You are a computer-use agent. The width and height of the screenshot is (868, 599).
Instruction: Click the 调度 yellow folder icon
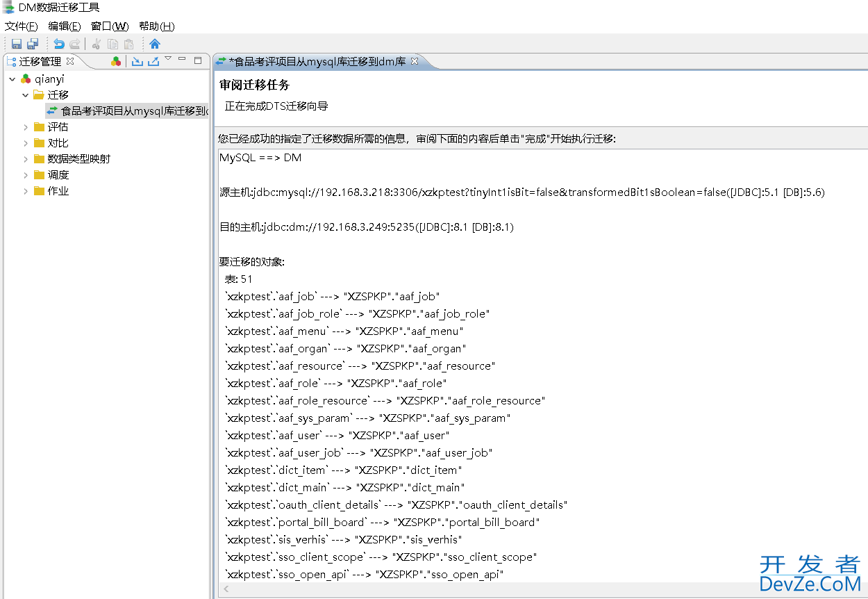[39, 174]
